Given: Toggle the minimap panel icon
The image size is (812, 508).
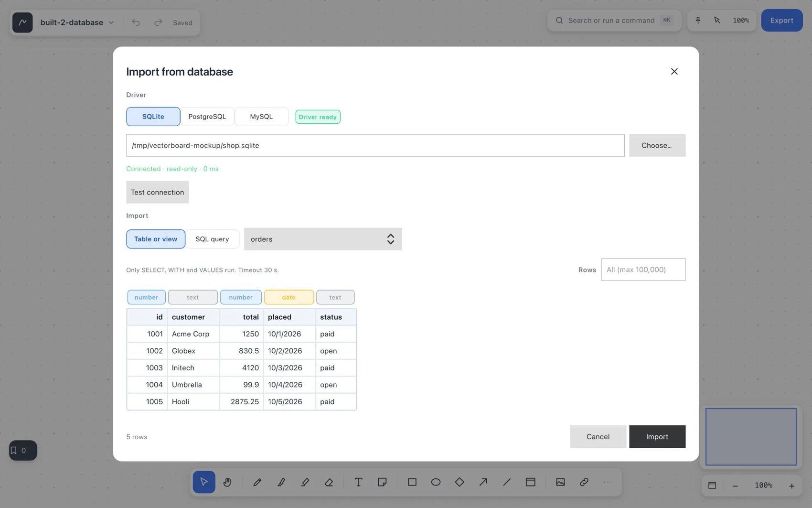Looking at the screenshot, I should [712, 485].
